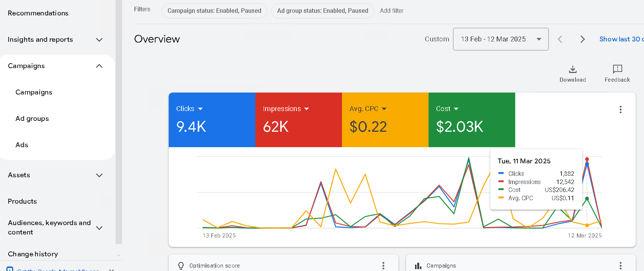Collapse the Campaigns sidebar section

(99, 66)
